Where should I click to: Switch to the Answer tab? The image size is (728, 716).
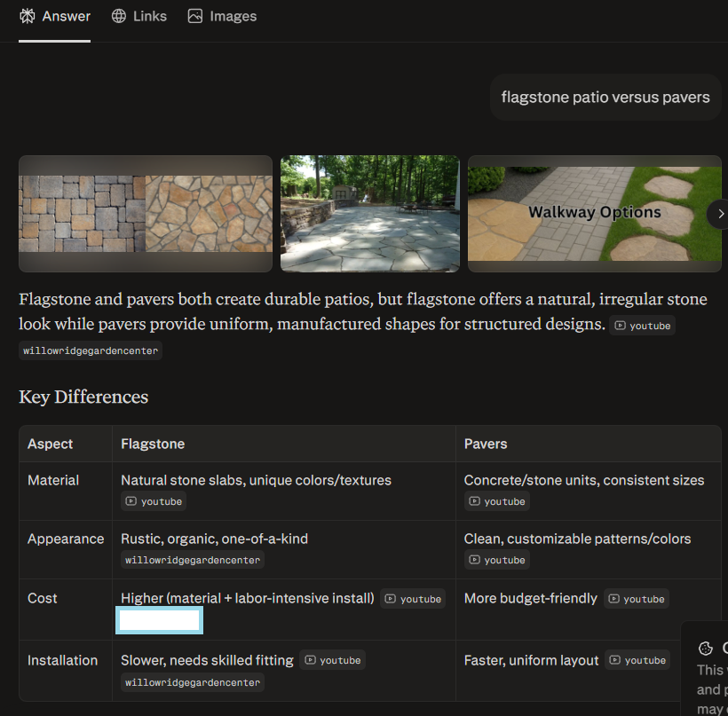pyautogui.click(x=55, y=16)
